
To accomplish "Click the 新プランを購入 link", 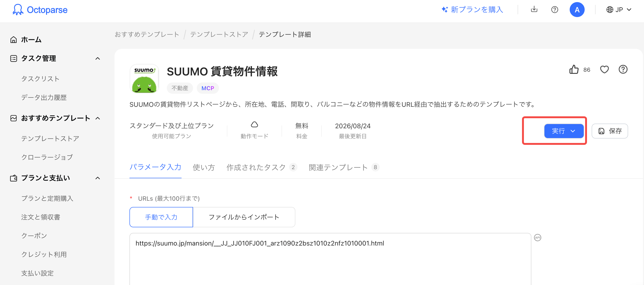I will (x=476, y=10).
